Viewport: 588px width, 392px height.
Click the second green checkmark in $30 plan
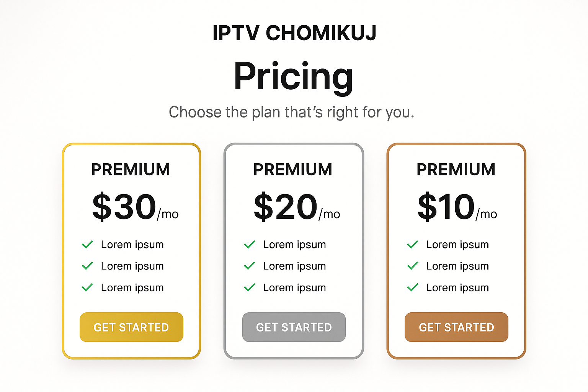87,266
